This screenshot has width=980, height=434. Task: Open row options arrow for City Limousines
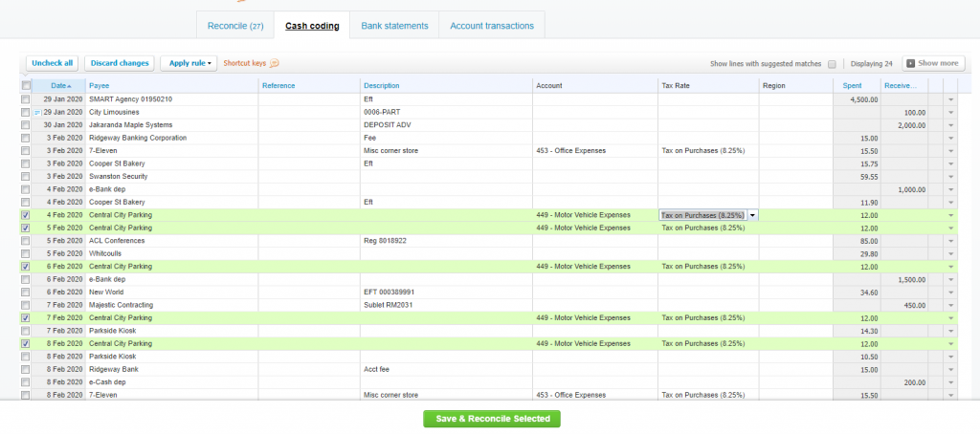pos(950,113)
